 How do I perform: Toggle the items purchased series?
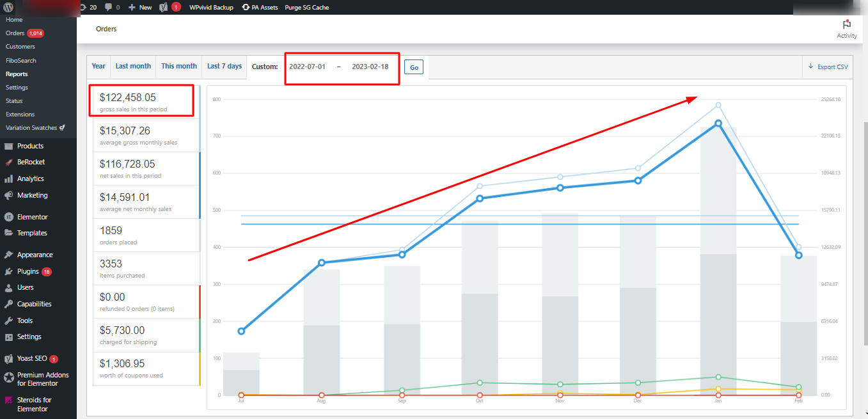(146, 269)
